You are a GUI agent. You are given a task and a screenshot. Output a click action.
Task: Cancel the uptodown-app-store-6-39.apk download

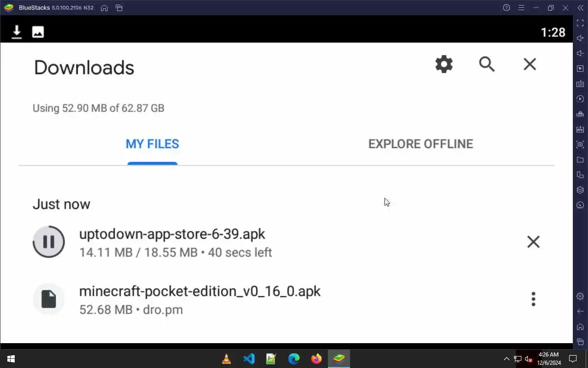click(x=533, y=242)
